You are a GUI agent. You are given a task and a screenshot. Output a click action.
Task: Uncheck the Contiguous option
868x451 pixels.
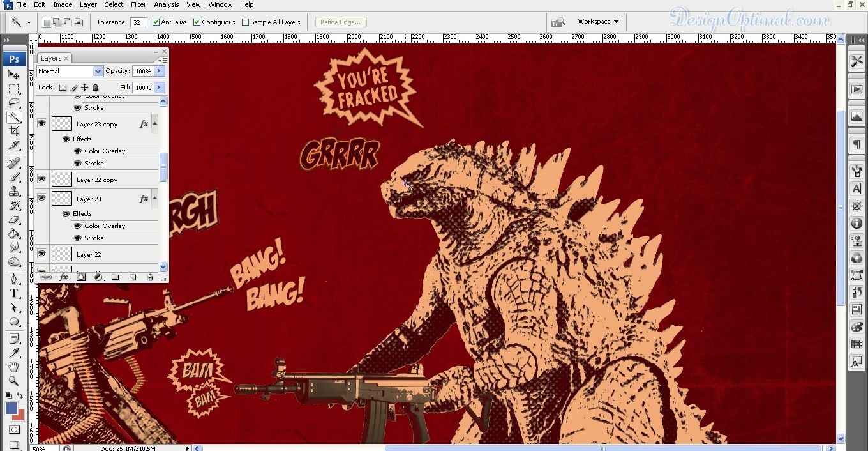[197, 22]
